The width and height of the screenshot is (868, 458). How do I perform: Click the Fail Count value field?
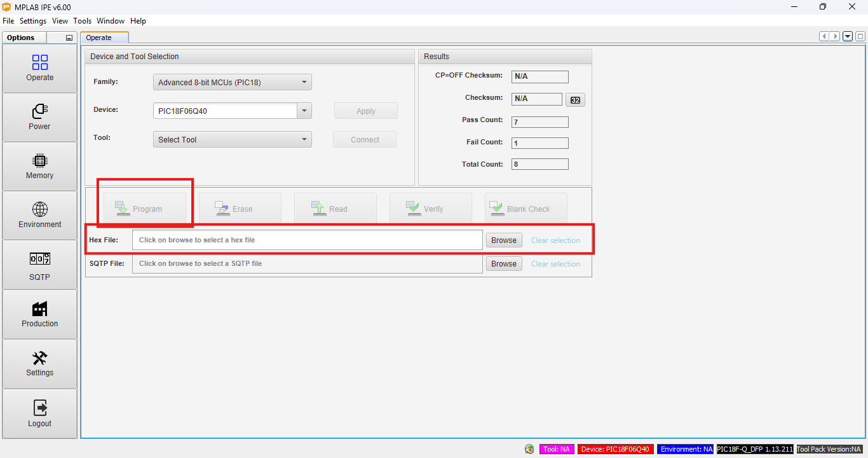540,143
